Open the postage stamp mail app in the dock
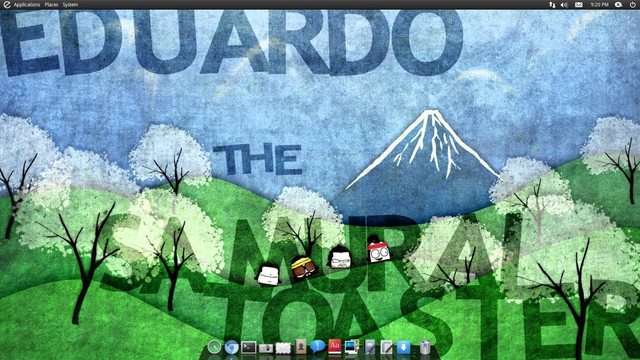 tap(283, 348)
